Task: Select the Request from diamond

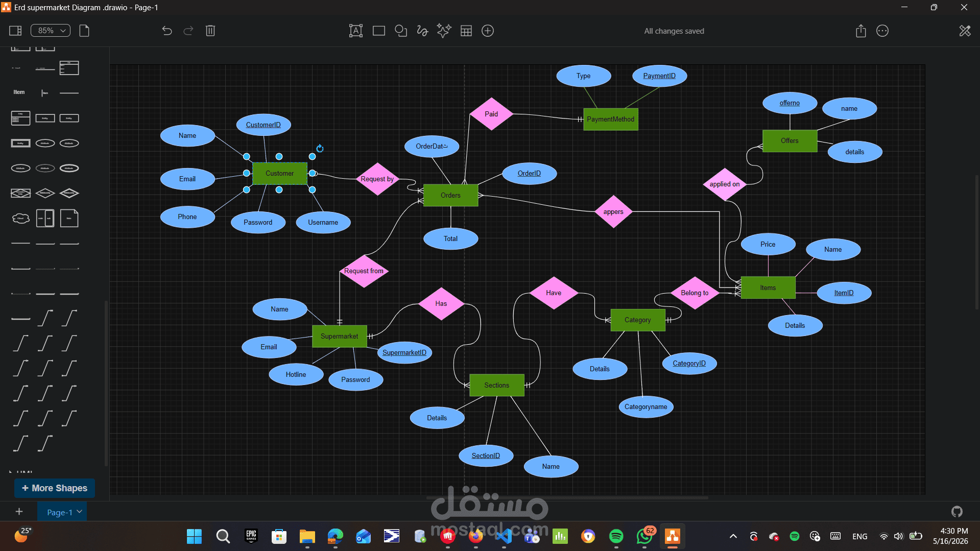Action: point(364,271)
